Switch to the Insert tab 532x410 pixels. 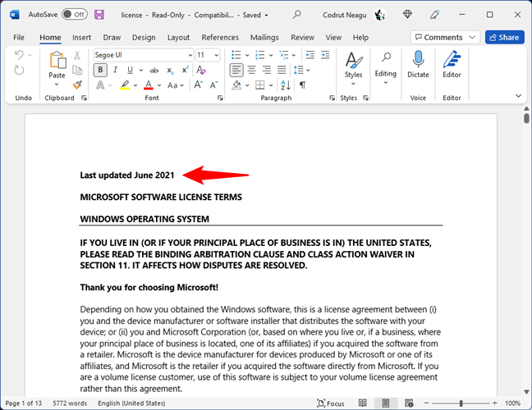81,37
